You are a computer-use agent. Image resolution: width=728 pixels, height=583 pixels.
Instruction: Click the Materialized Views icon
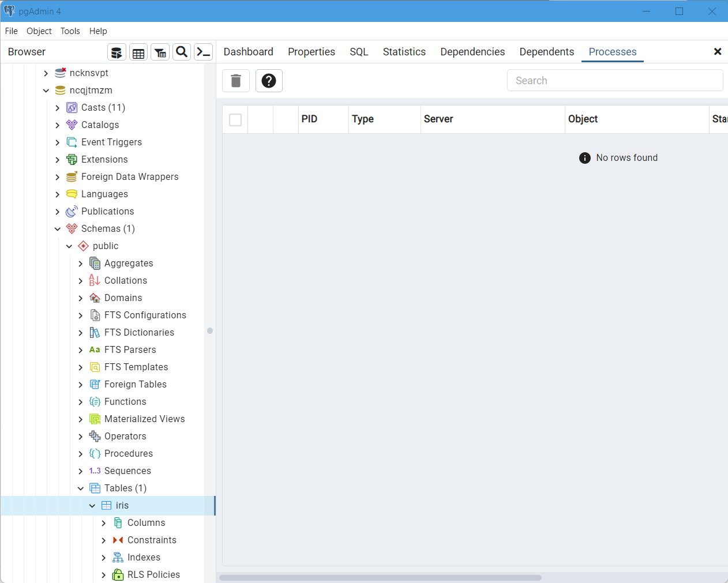[x=94, y=419]
